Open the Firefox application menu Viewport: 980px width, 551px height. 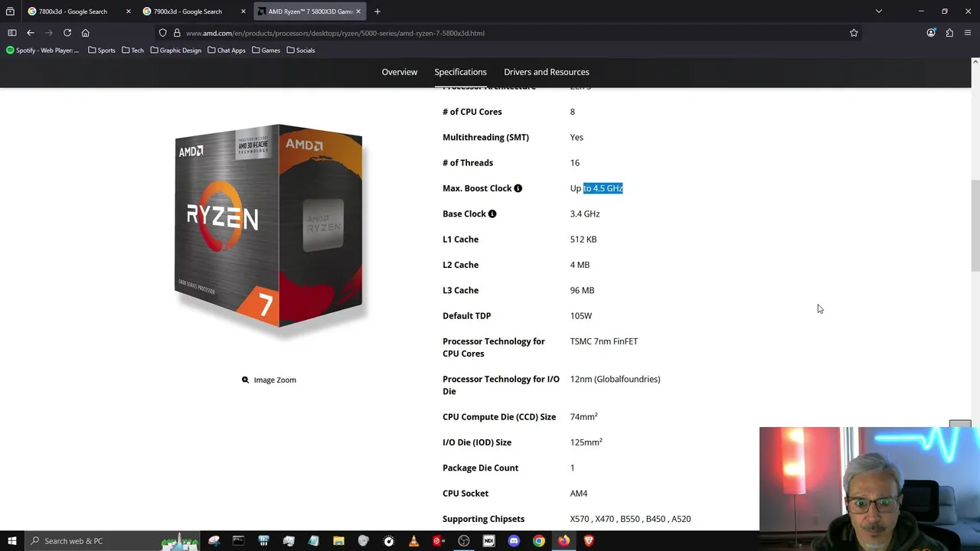[969, 33]
